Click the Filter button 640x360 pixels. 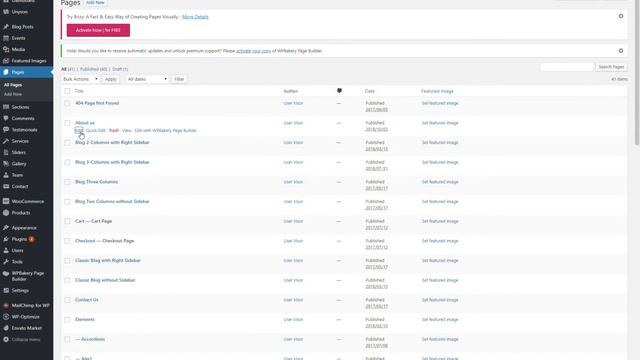(x=179, y=79)
